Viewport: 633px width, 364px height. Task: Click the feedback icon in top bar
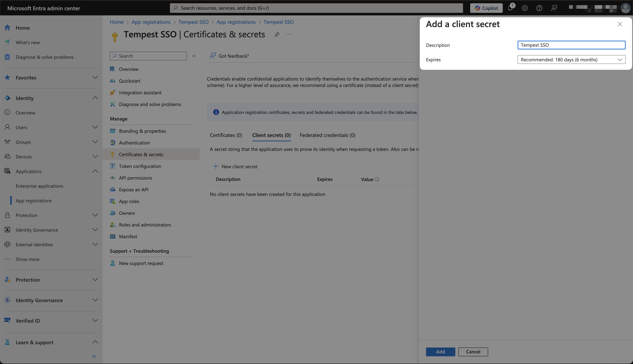554,8
